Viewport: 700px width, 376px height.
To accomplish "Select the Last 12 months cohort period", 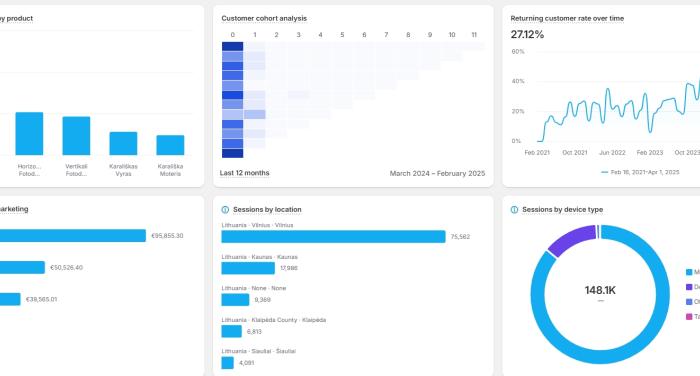I will [x=244, y=173].
